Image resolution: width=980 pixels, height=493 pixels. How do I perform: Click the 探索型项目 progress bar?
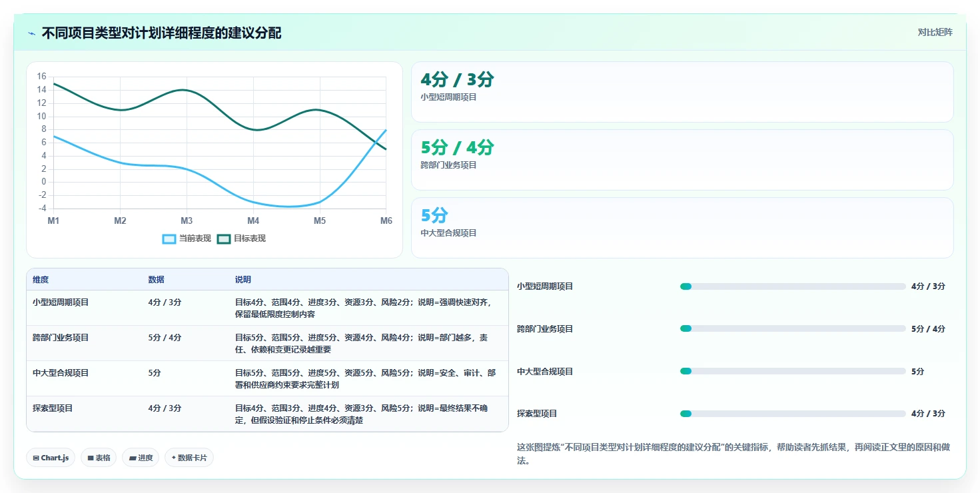pos(793,414)
